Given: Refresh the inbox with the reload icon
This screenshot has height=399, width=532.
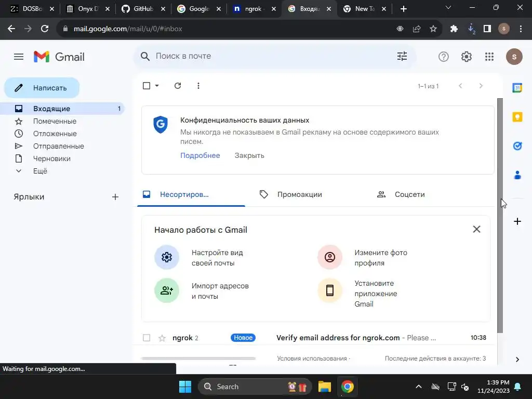Looking at the screenshot, I should pos(178,86).
